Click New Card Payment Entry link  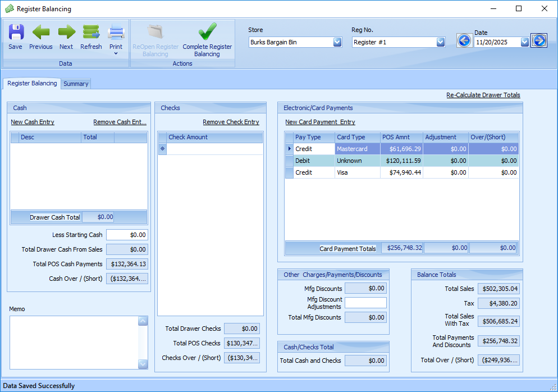point(320,122)
